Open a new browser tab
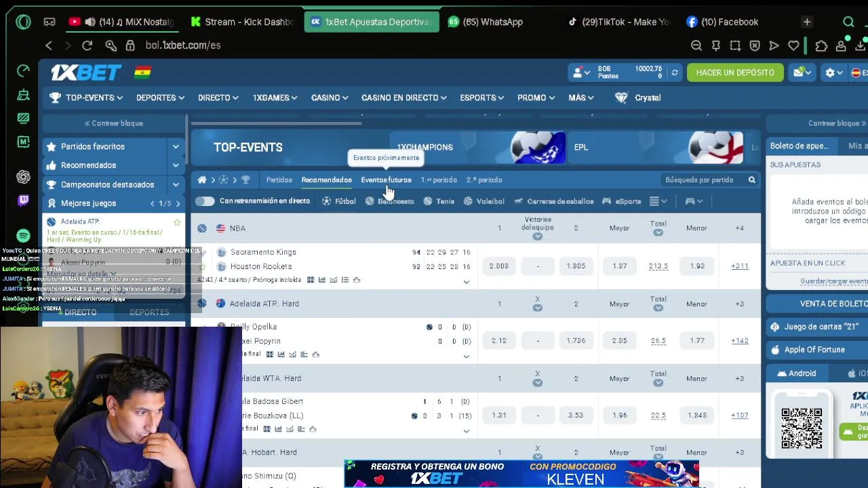Viewport: 868px width, 488px height. pyautogui.click(x=807, y=22)
